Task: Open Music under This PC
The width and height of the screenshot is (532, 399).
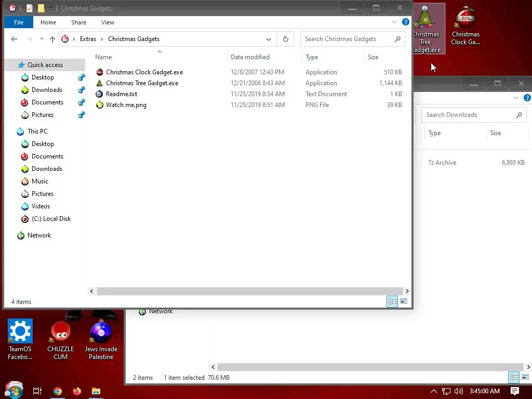Action: tap(39, 181)
